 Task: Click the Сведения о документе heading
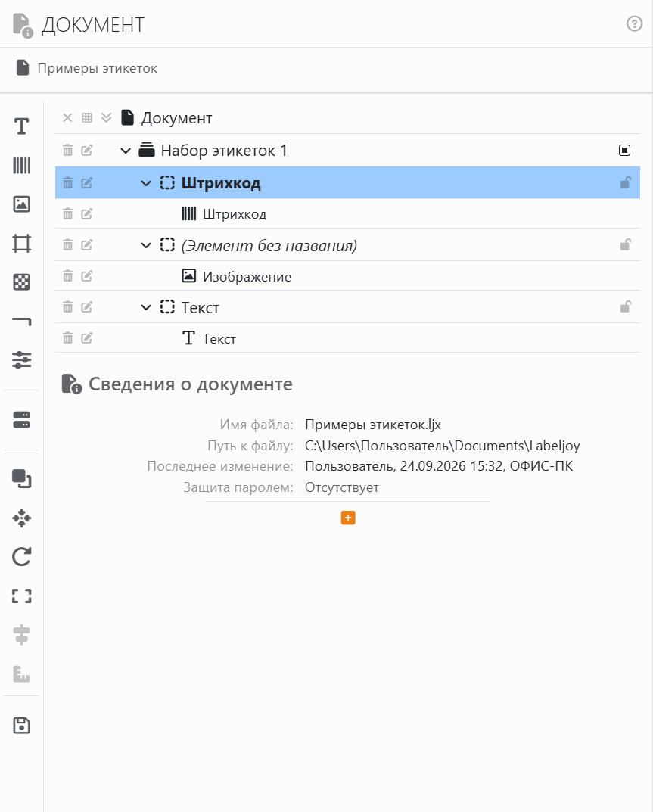pos(191,384)
